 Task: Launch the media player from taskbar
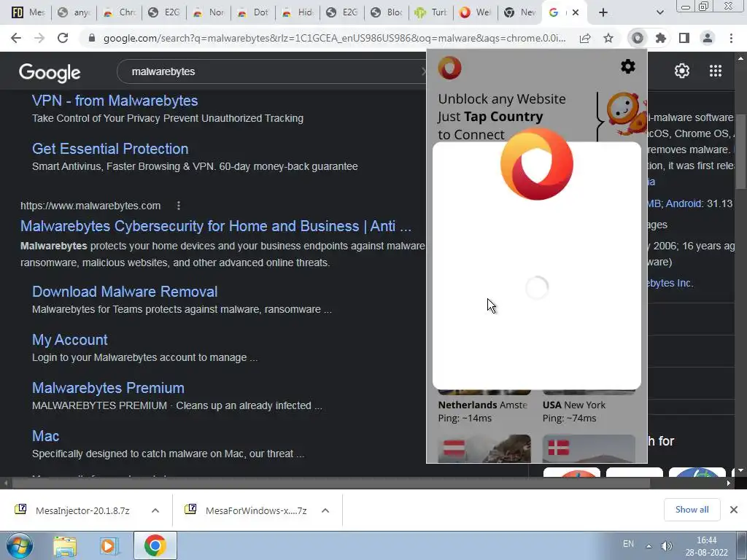(109, 546)
